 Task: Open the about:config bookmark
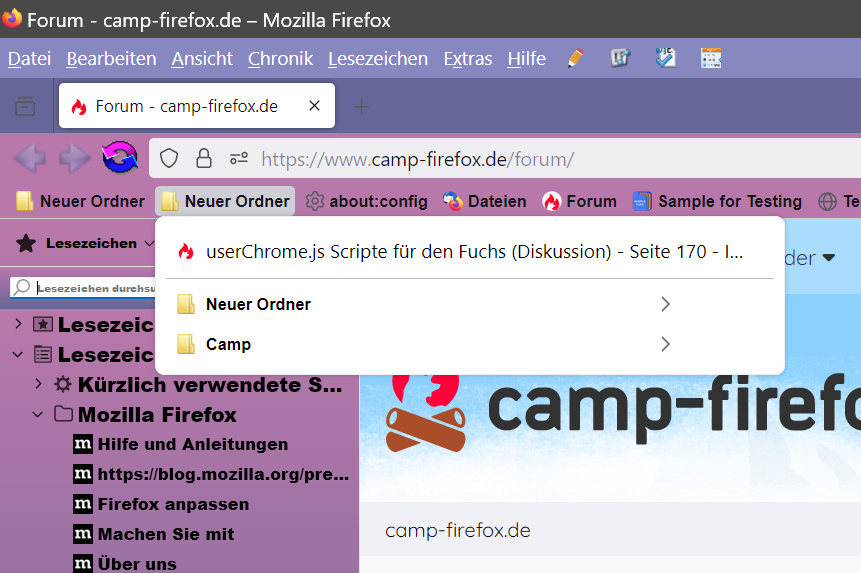click(366, 201)
